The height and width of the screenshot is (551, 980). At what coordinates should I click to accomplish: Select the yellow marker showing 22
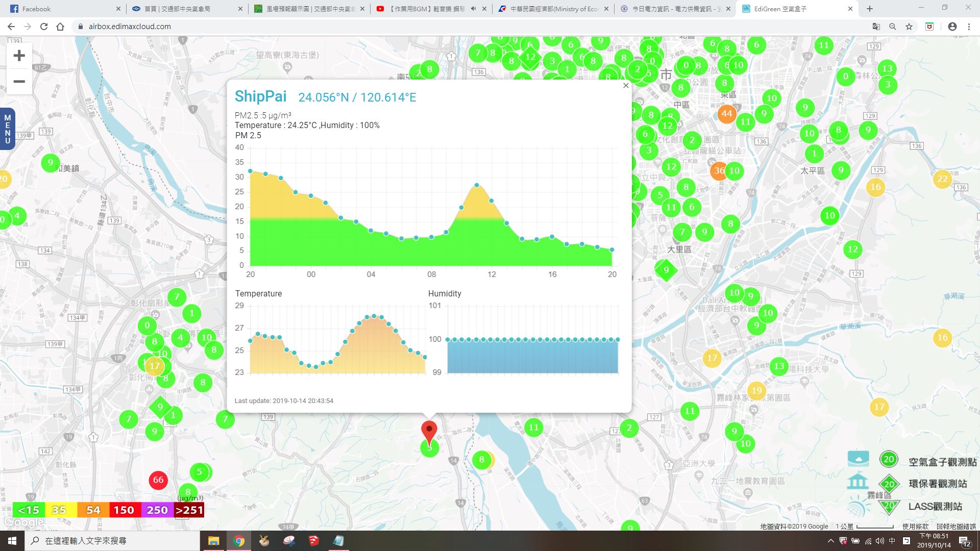tap(942, 179)
